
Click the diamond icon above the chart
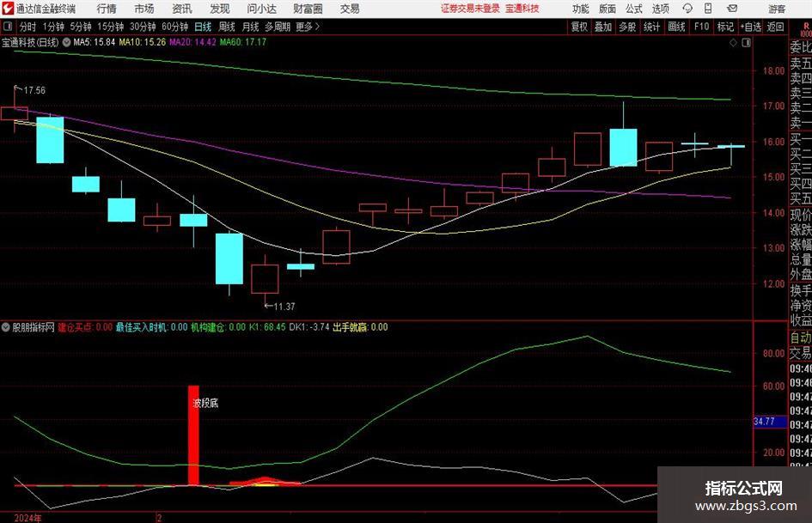pos(733,43)
